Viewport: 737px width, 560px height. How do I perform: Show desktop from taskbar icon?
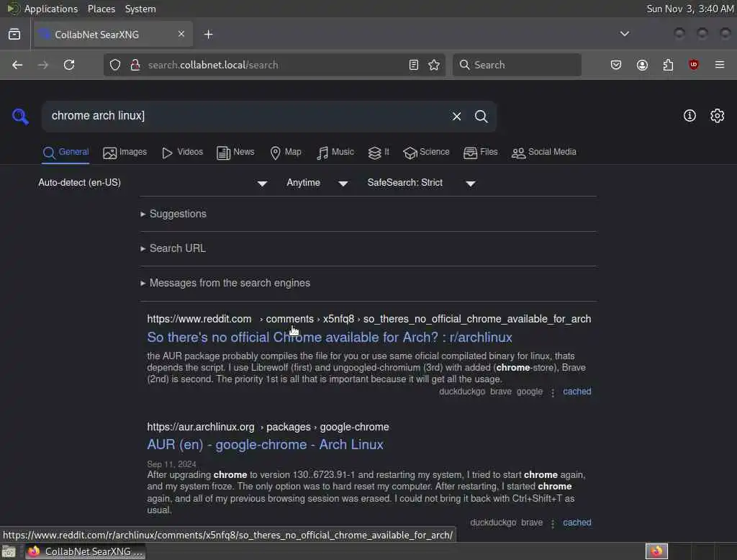[x=9, y=551]
